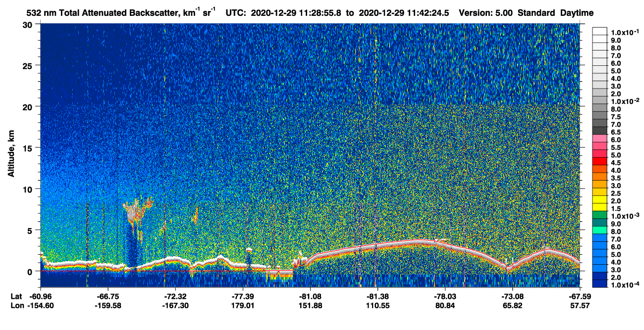This screenshot has width=644, height=330.
Task: Click latitude value '-81.38'
Action: 377,296
